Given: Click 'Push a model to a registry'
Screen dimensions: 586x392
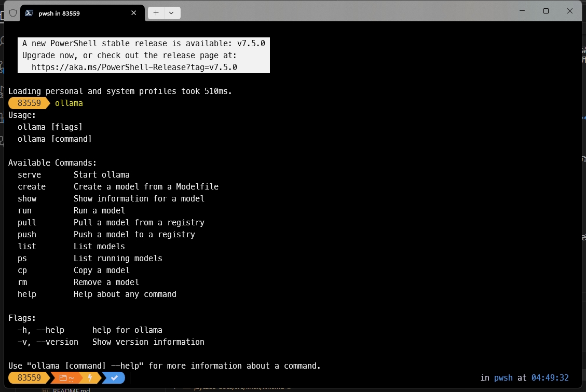Looking at the screenshot, I should point(134,235).
